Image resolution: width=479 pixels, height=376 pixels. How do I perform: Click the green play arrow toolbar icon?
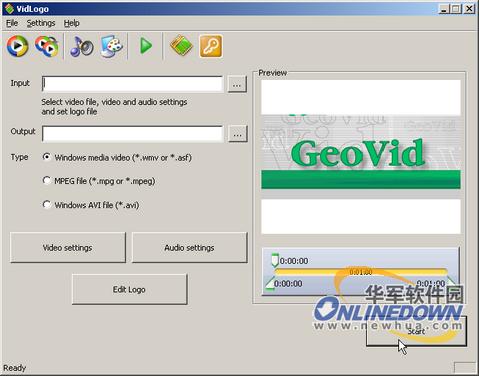146,46
